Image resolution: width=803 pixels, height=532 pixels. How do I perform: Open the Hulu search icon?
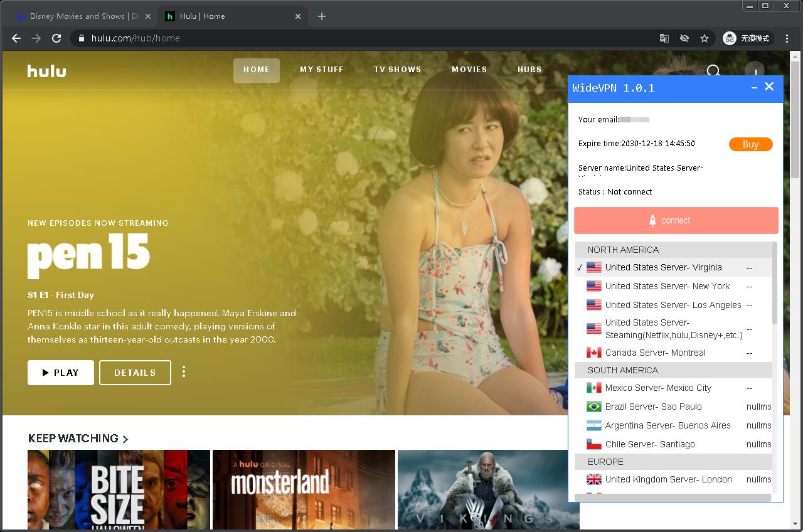pos(713,72)
